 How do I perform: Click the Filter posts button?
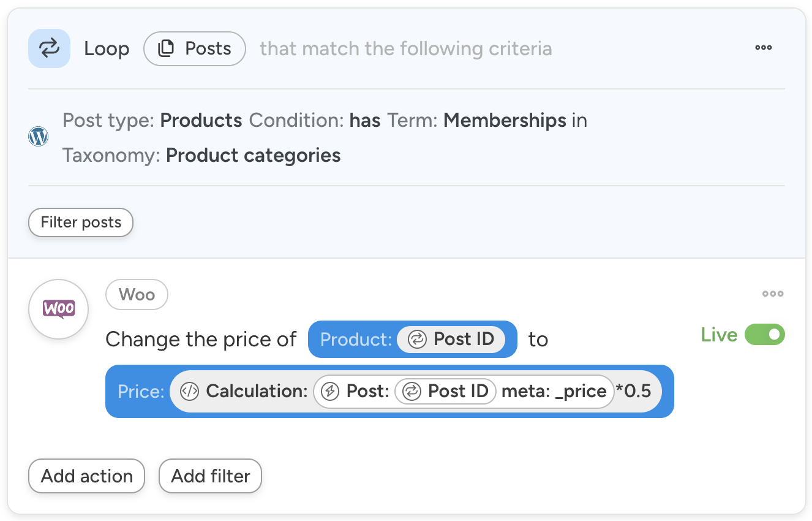tap(81, 222)
